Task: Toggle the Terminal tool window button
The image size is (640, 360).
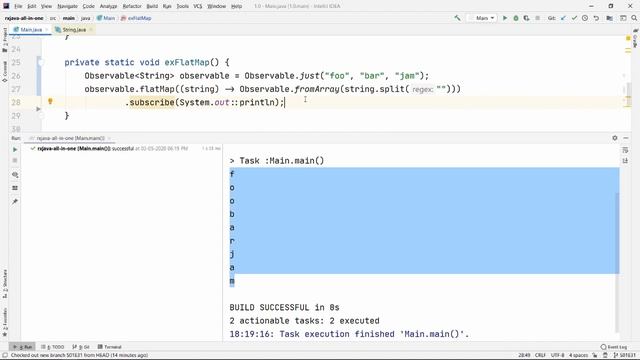Action: (x=109, y=347)
